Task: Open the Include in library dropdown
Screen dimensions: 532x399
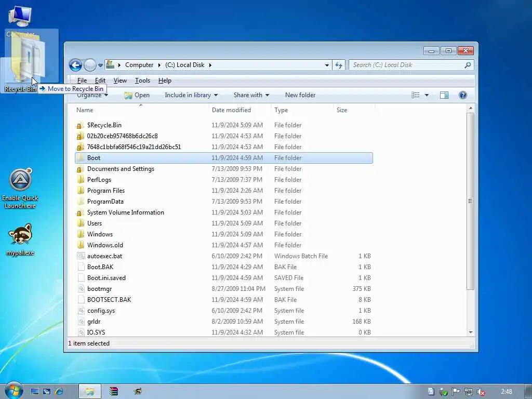Action: coord(191,96)
